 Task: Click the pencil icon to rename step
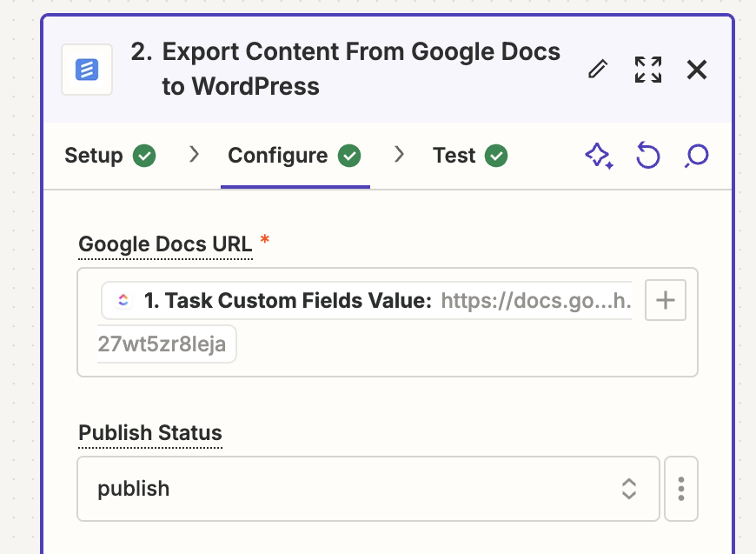point(598,70)
